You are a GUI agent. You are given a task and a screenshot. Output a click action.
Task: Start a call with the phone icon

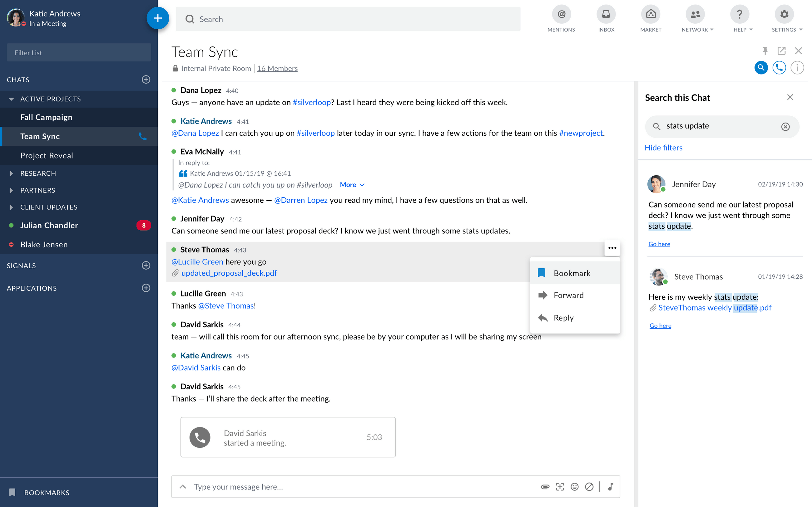pos(779,68)
